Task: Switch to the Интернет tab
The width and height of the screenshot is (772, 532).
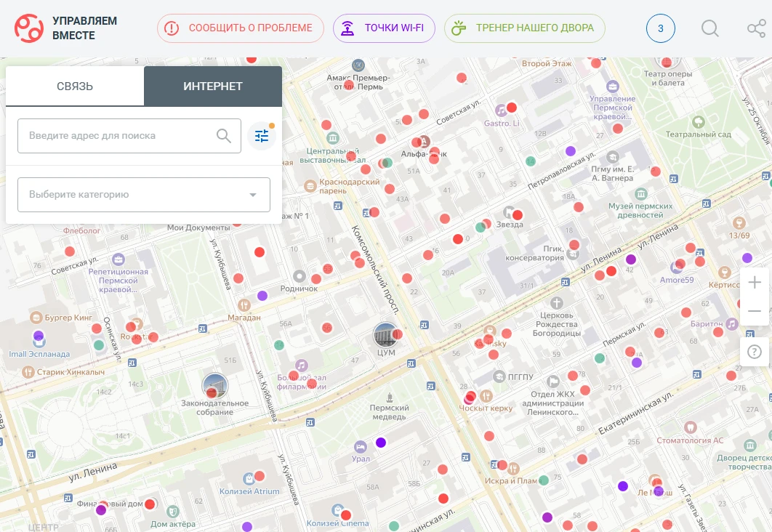Action: [213, 86]
